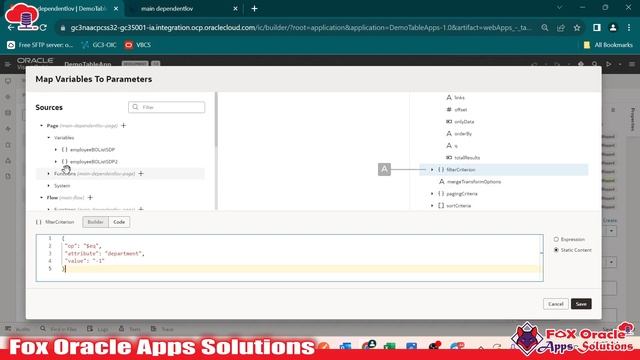Click the Sources panel vertical scrollbar

coord(216,120)
